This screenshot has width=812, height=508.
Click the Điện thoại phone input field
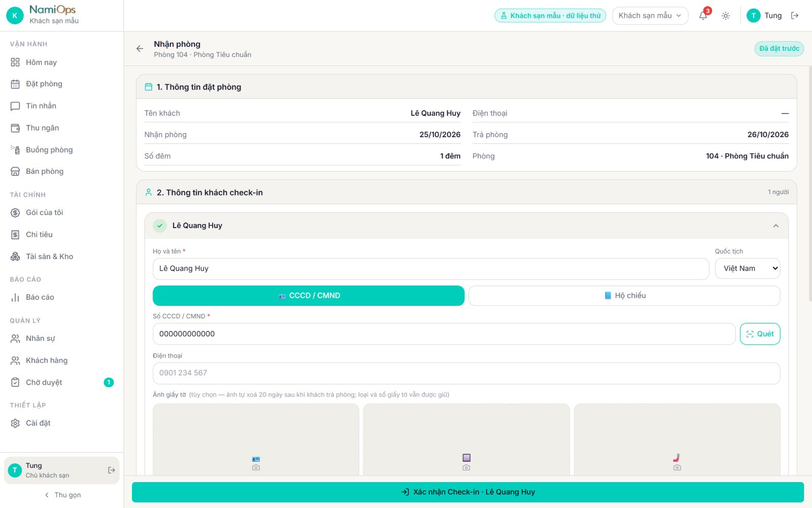click(x=466, y=373)
